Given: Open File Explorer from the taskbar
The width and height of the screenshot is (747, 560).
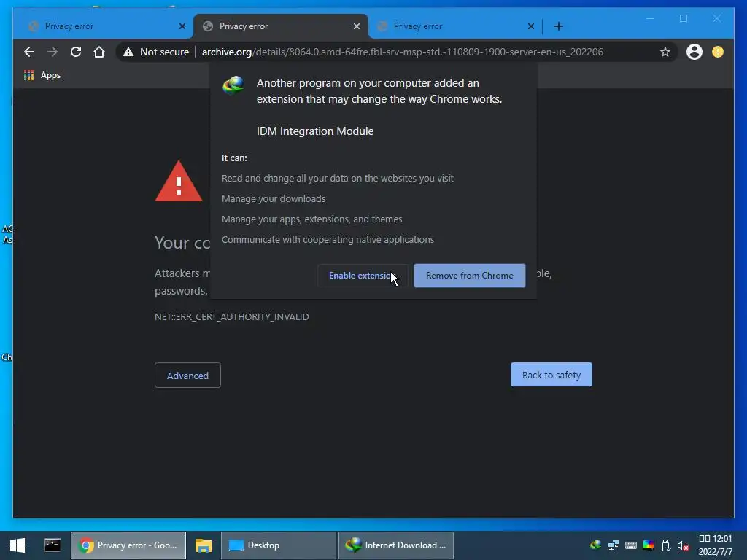Looking at the screenshot, I should coord(204,545).
